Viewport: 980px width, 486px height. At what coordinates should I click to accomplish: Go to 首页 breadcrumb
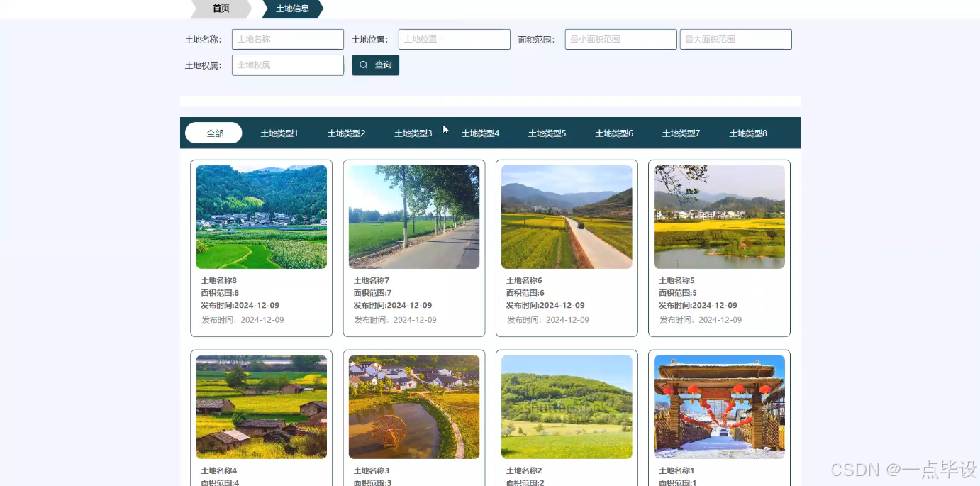click(x=221, y=9)
